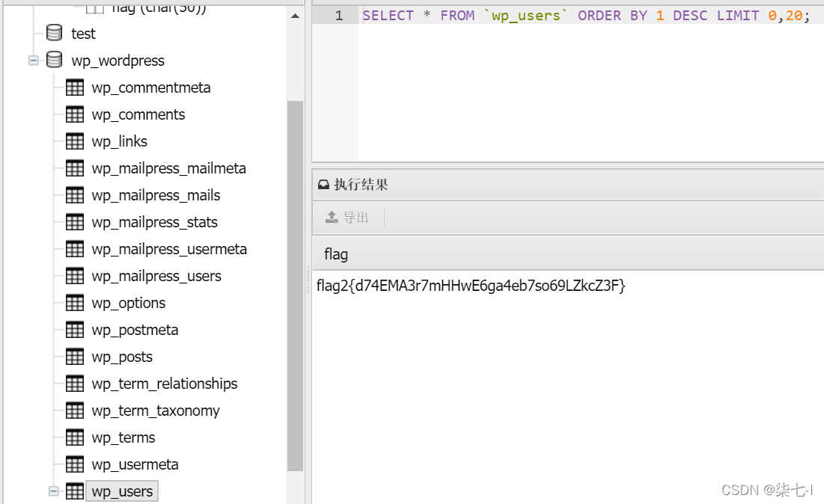The image size is (824, 504).
Task: Click the 导出 export button
Action: [x=347, y=218]
